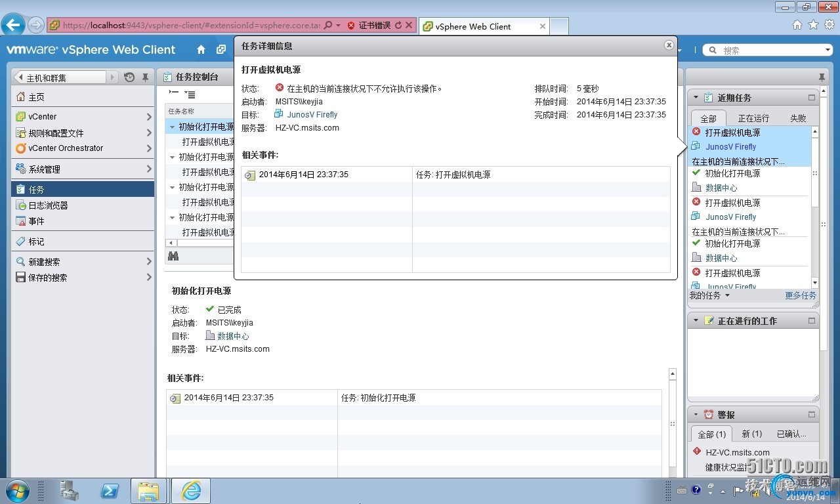Select the 正在运行 tab in Recent Tasks

point(753,119)
